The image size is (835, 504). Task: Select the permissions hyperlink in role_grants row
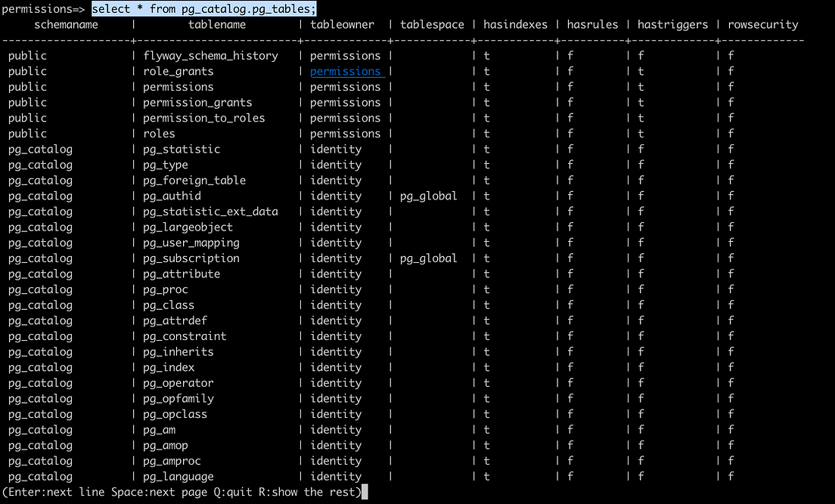346,71
